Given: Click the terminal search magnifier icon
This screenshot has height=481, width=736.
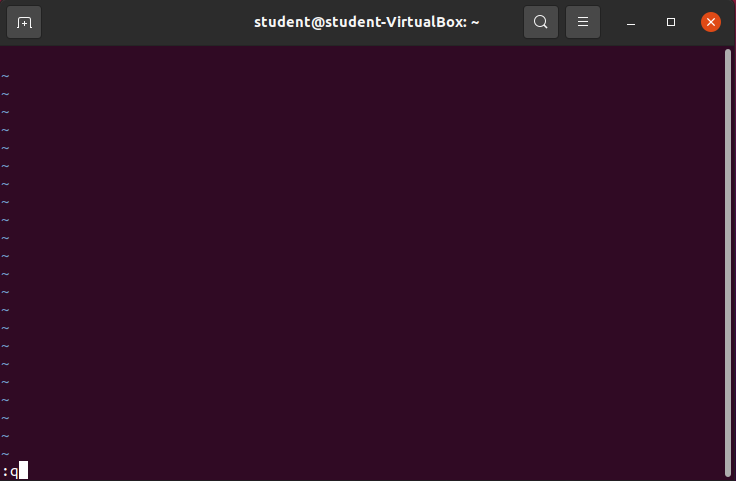Looking at the screenshot, I should (541, 22).
